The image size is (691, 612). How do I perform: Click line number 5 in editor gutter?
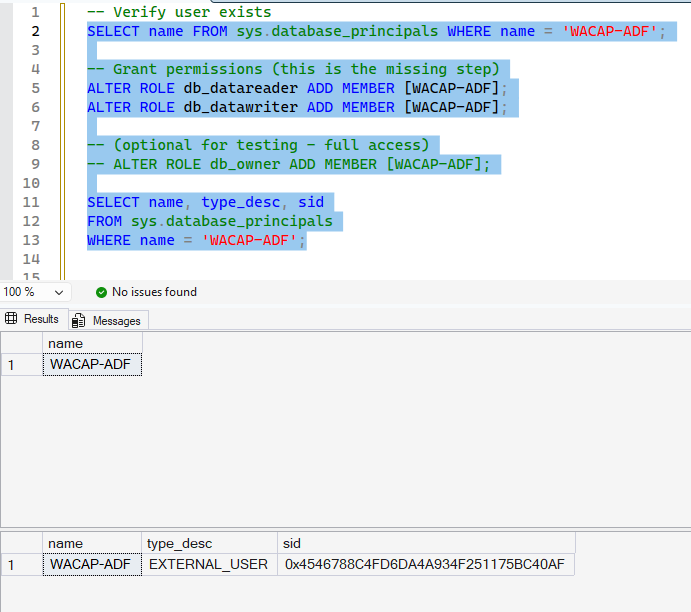(35, 89)
